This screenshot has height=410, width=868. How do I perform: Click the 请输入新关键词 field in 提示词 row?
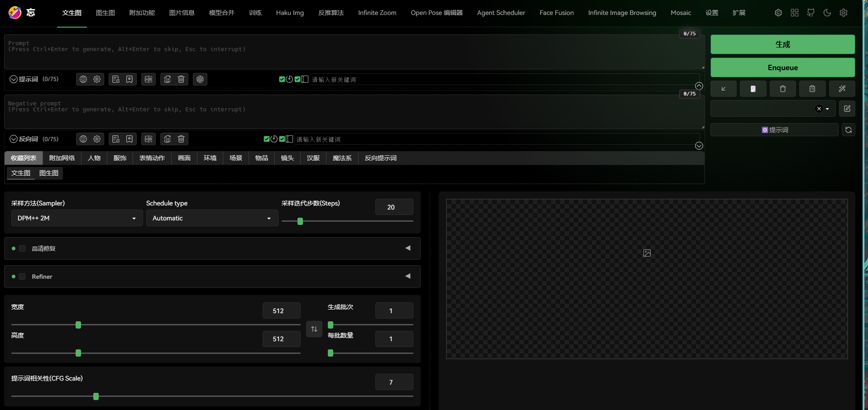[505, 80]
